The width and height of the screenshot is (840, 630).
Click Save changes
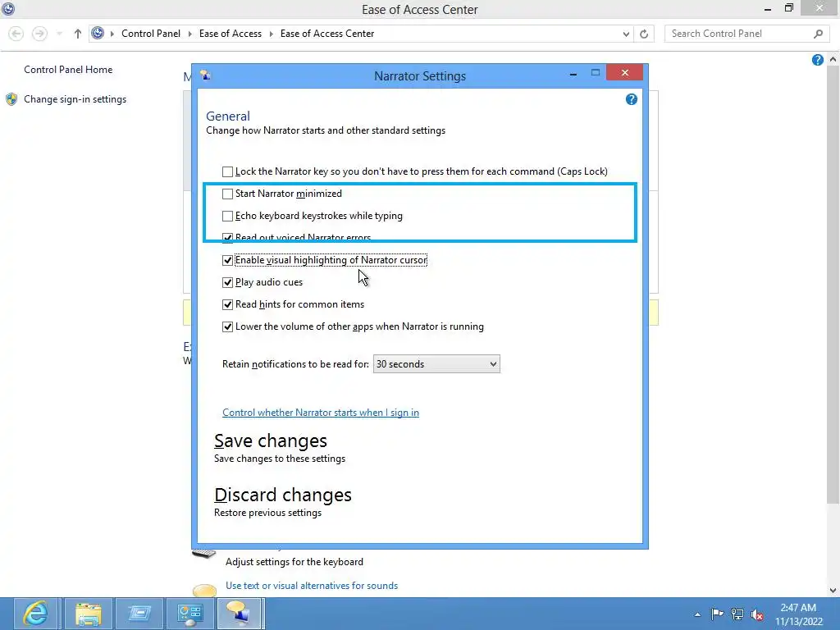click(271, 441)
